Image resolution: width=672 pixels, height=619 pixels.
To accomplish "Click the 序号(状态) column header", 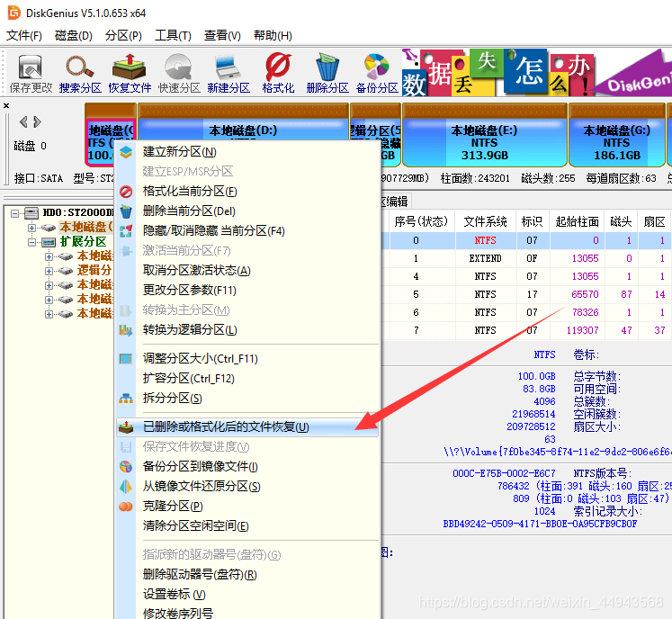I will tap(421, 221).
